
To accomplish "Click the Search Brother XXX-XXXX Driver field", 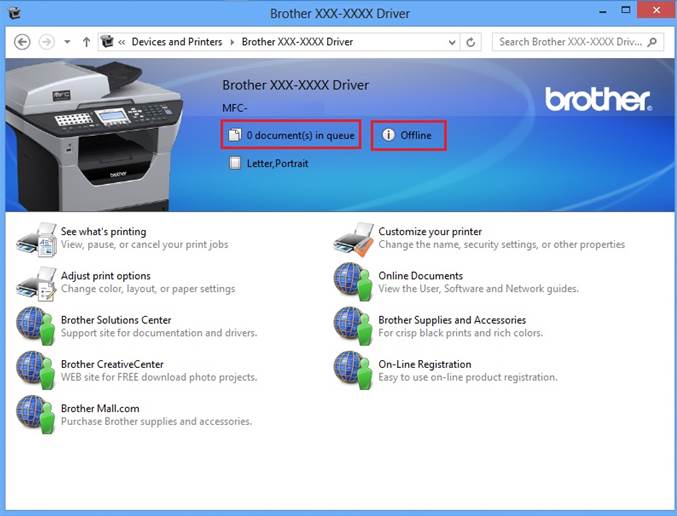I will pyautogui.click(x=570, y=42).
